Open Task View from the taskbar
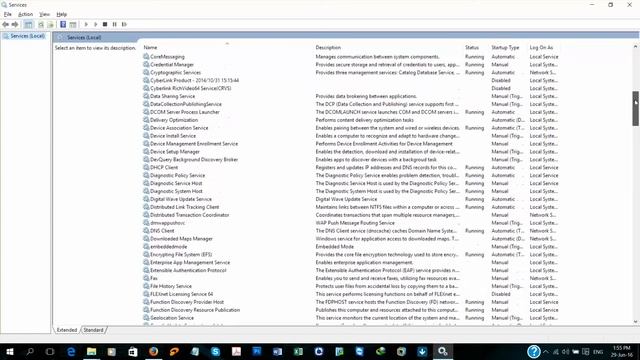This screenshot has width=640, height=360. pyautogui.click(x=50, y=351)
